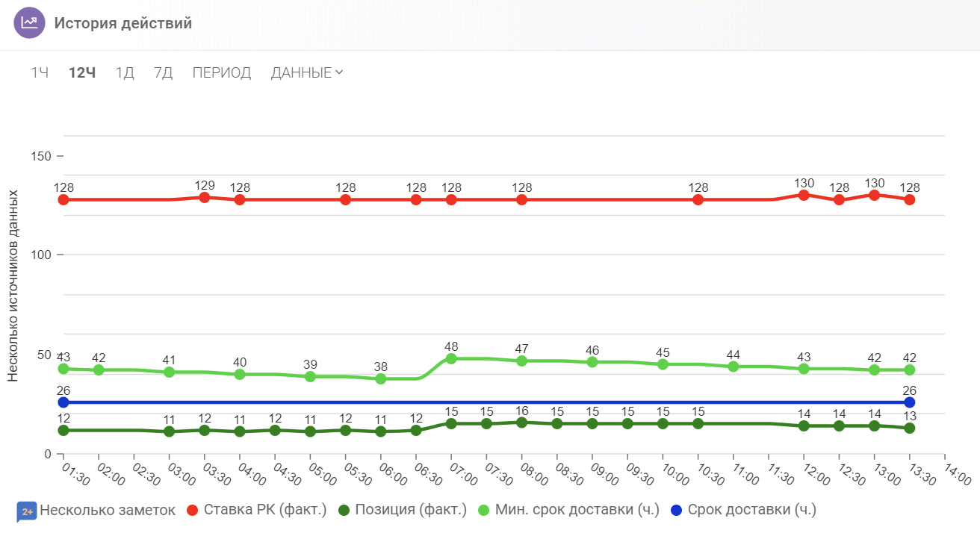Click the multiple notes 2+ icon

(27, 511)
